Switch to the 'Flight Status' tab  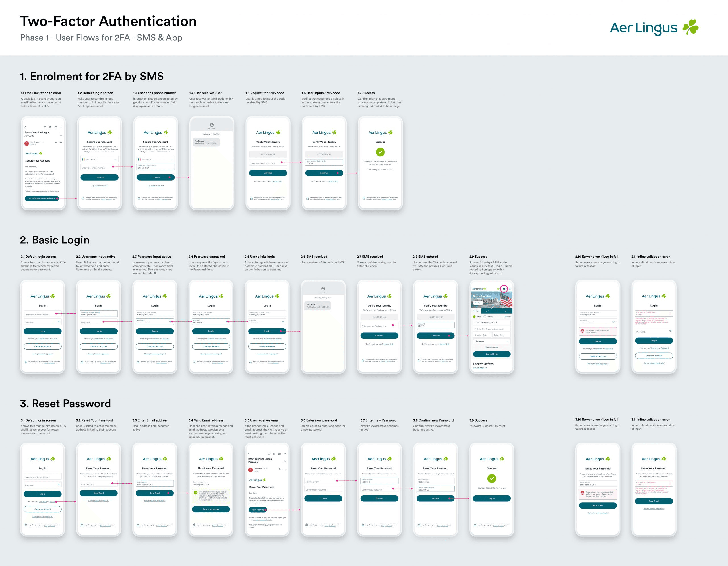(x=507, y=311)
